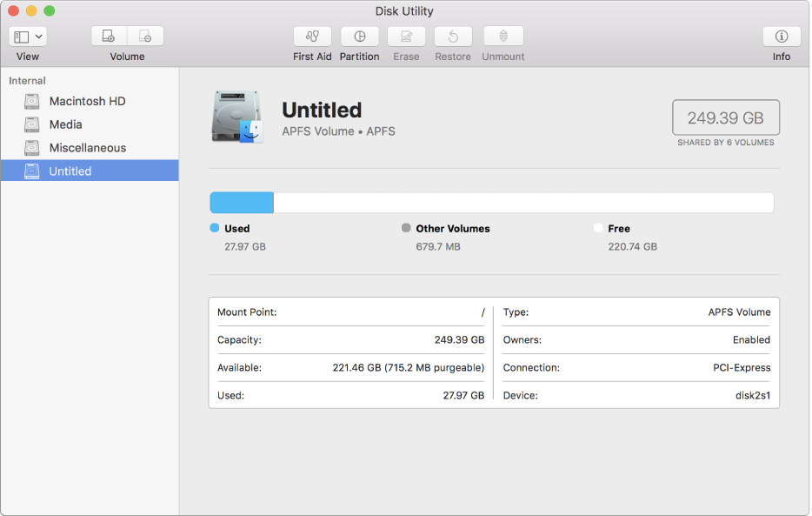Click the Erase toolbar icon
812x516 pixels.
click(x=406, y=37)
